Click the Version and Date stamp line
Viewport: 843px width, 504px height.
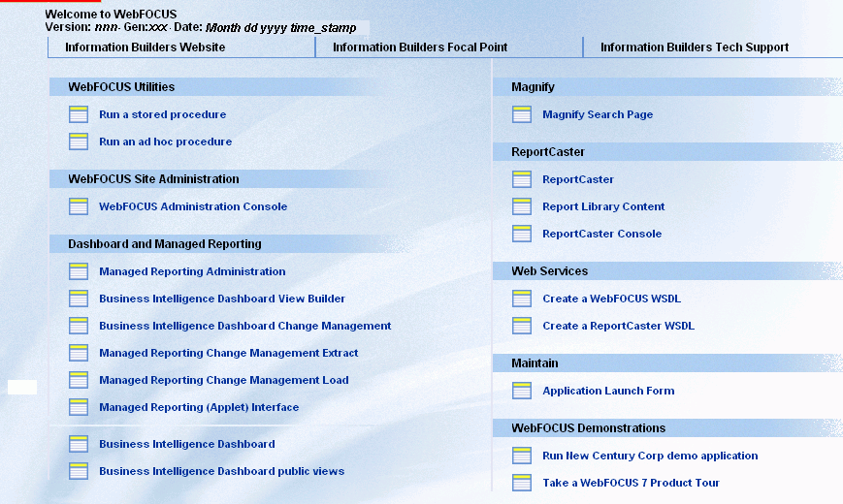(201, 27)
